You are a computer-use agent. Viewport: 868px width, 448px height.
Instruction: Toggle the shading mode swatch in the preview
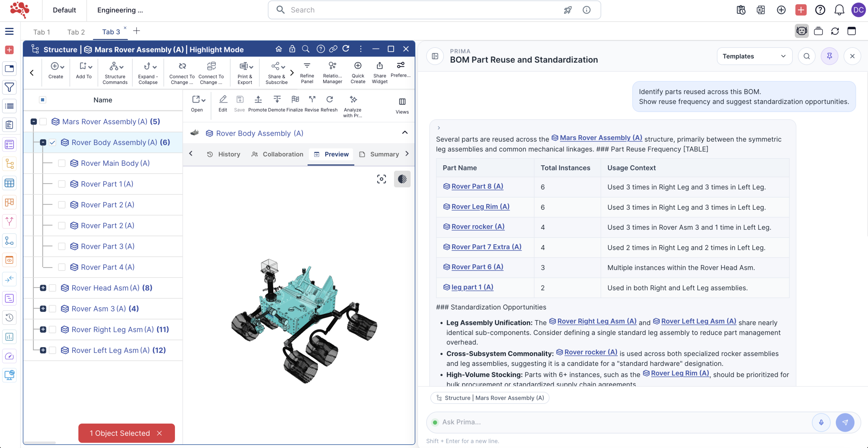click(x=402, y=179)
